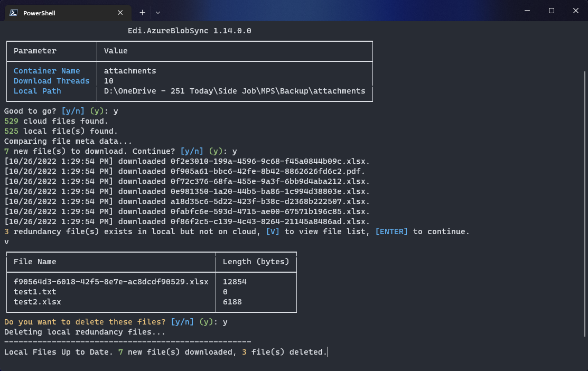588x371 pixels.
Task: Click the Length bytes column header
Action: 257,262
